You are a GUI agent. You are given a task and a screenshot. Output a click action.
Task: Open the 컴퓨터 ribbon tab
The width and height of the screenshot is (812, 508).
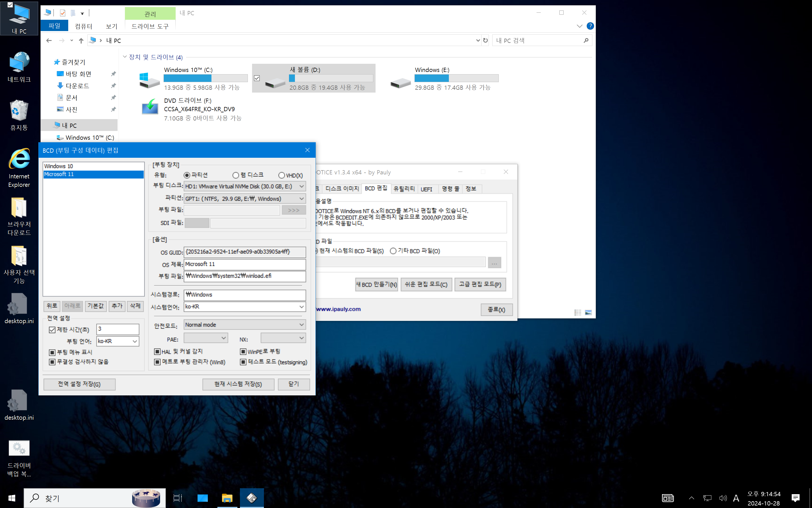click(x=83, y=26)
